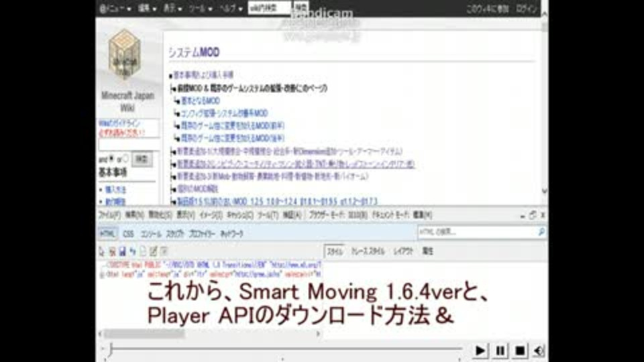Click the player seek slider handle
Viewport: 644px width, 362px height.
coord(110,349)
